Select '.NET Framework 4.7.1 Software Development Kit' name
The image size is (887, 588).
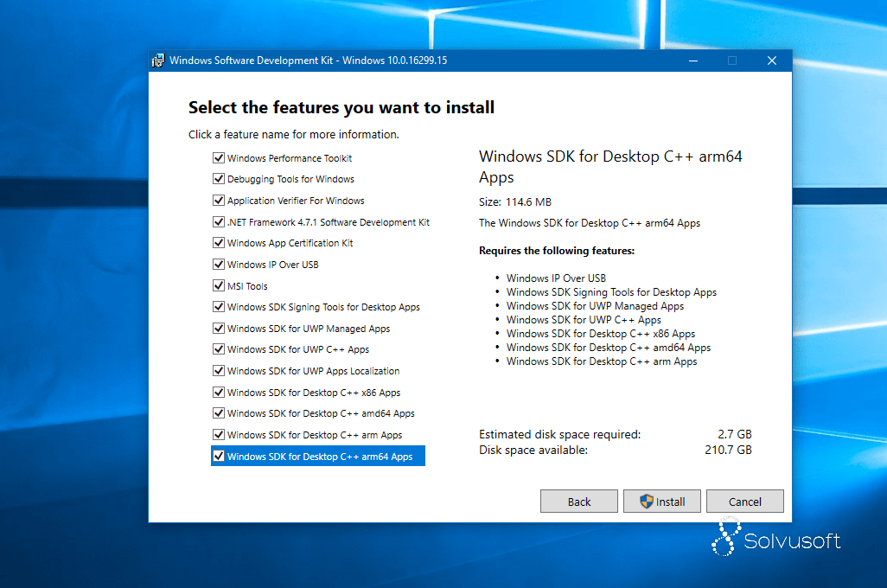(329, 222)
